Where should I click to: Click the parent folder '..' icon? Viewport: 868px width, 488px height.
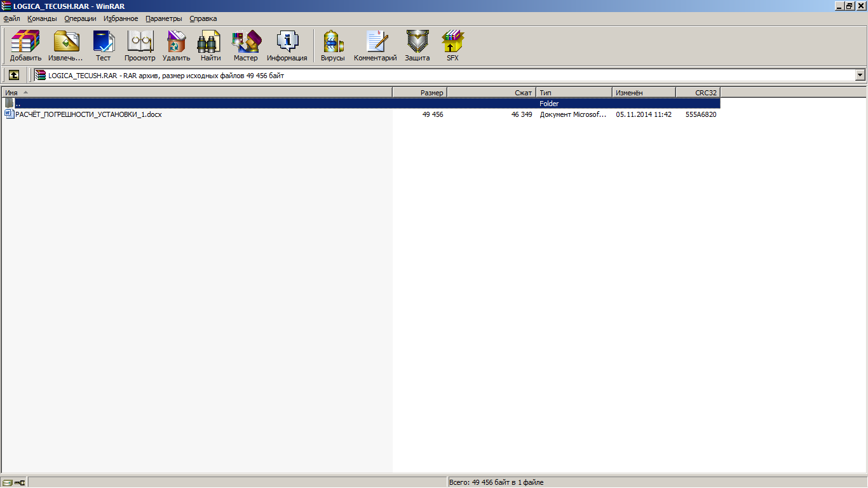point(10,103)
